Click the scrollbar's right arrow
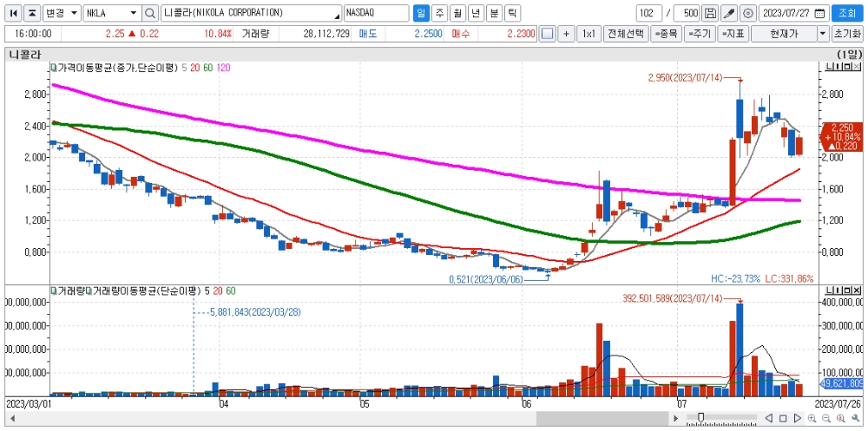 coord(676,418)
